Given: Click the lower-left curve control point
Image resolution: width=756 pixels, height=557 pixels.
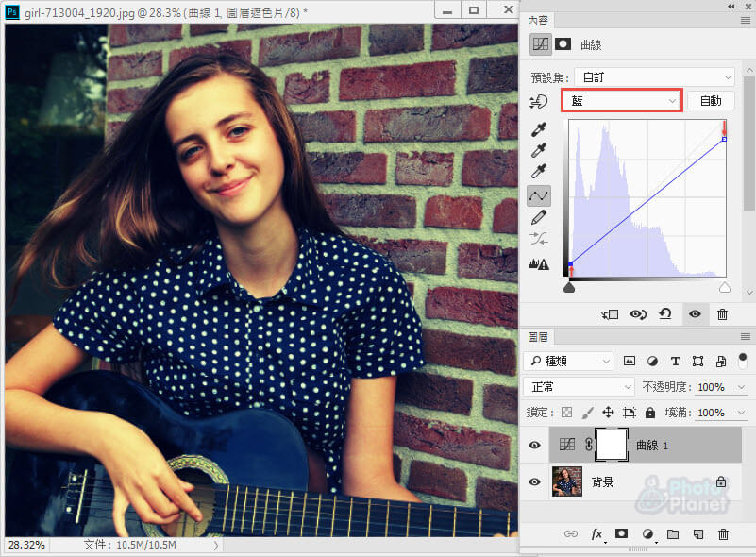Looking at the screenshot, I should coord(570,263).
